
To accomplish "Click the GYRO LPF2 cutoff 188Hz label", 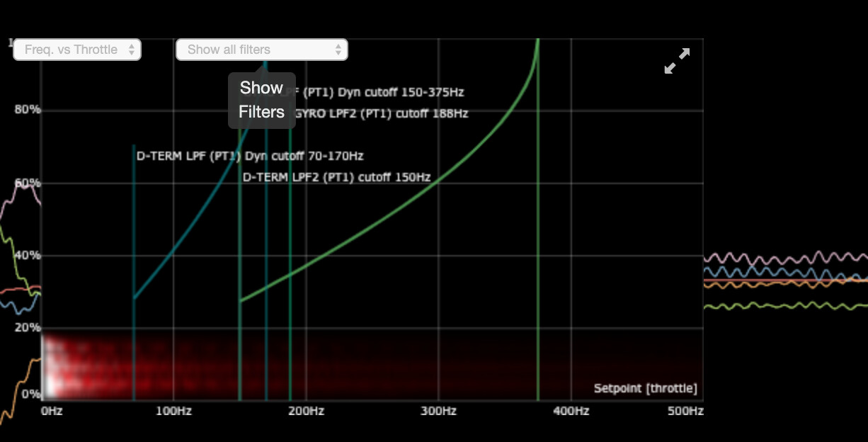I will click(x=382, y=113).
